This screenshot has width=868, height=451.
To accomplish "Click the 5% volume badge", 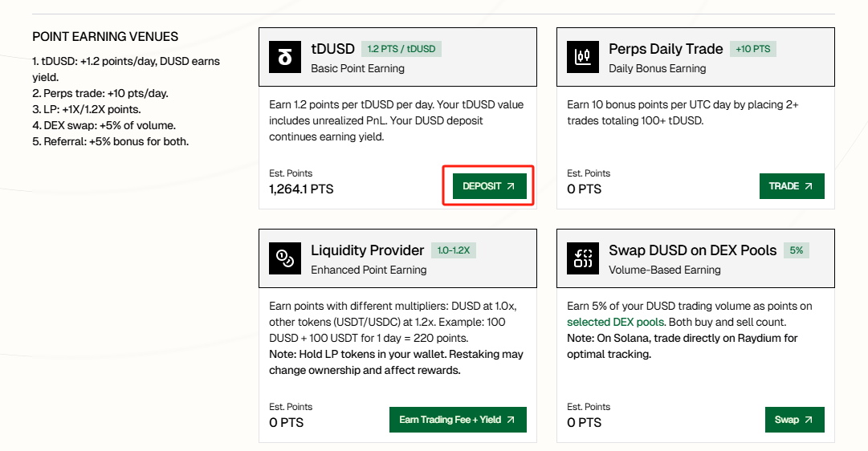I will click(796, 250).
